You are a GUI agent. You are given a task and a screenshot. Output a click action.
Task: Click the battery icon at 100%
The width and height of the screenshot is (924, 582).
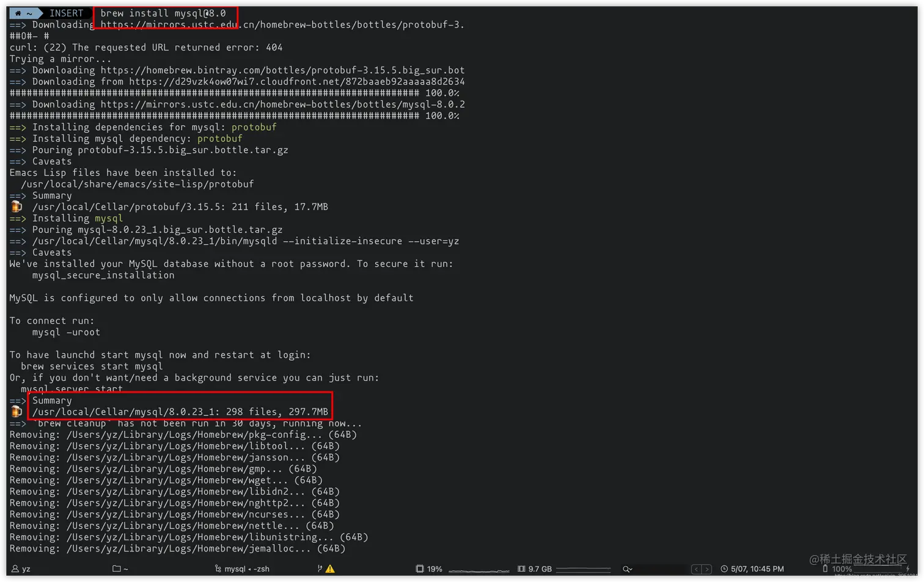point(825,569)
